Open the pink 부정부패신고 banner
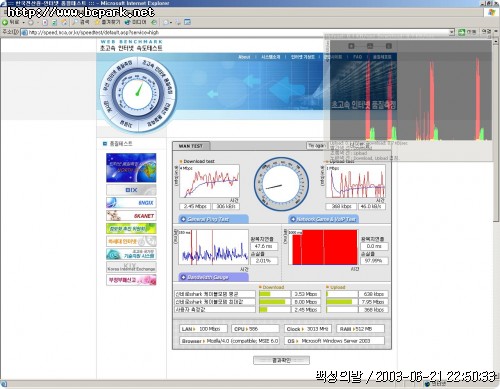The image size is (500, 389). (x=131, y=280)
